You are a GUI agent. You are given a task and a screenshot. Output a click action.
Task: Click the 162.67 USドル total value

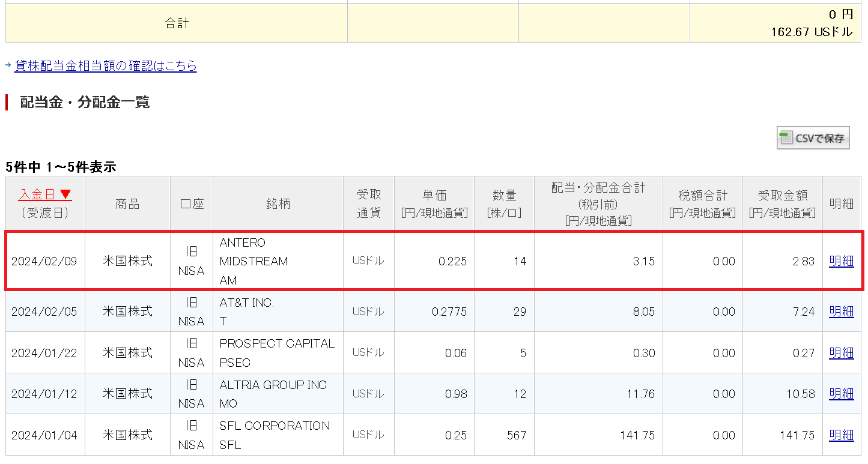tap(812, 32)
